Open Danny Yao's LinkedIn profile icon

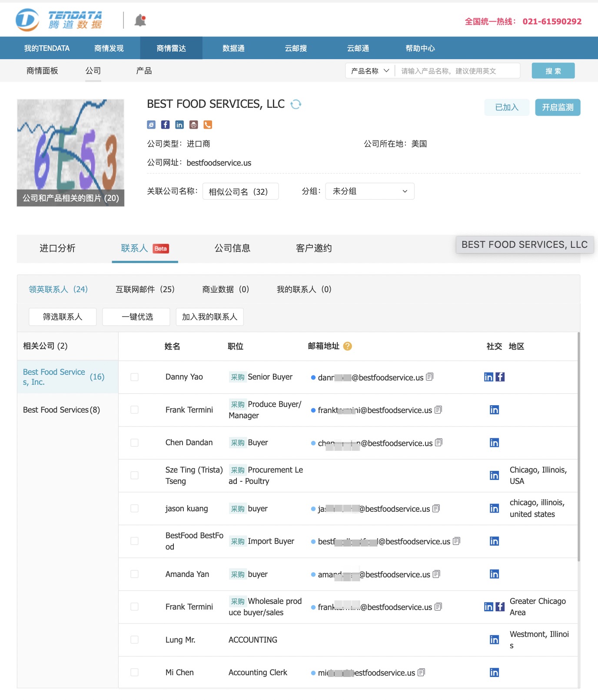coord(488,377)
